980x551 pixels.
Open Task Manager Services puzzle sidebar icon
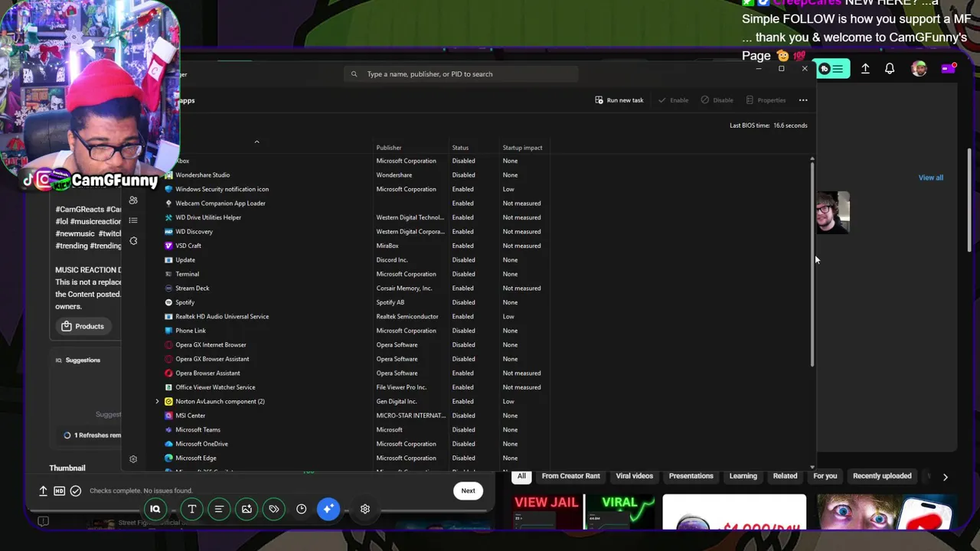[133, 241]
